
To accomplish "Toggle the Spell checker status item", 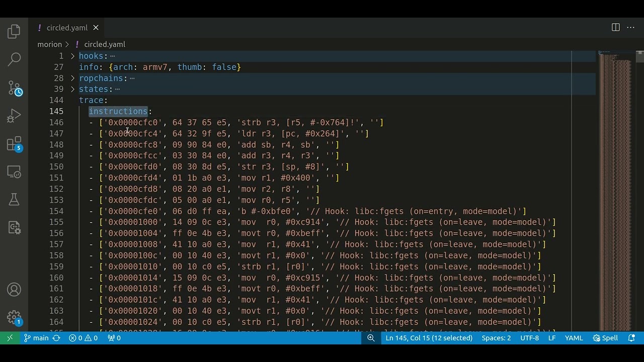I will tap(605, 338).
